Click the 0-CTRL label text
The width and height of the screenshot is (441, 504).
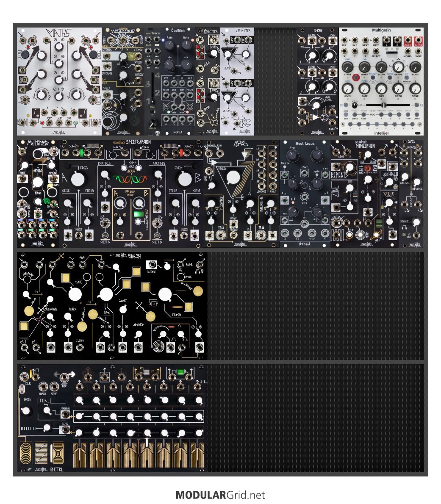57,469
